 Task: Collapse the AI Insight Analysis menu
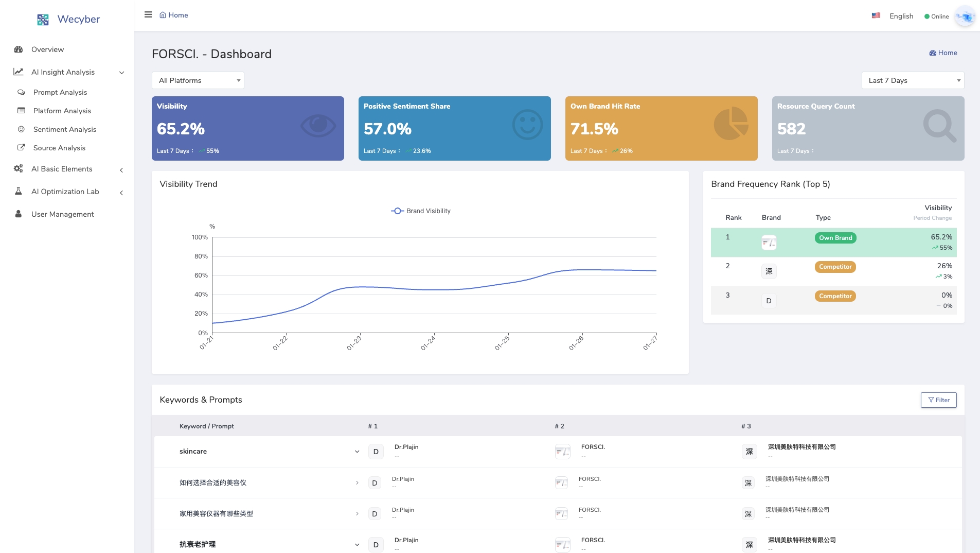(x=121, y=73)
